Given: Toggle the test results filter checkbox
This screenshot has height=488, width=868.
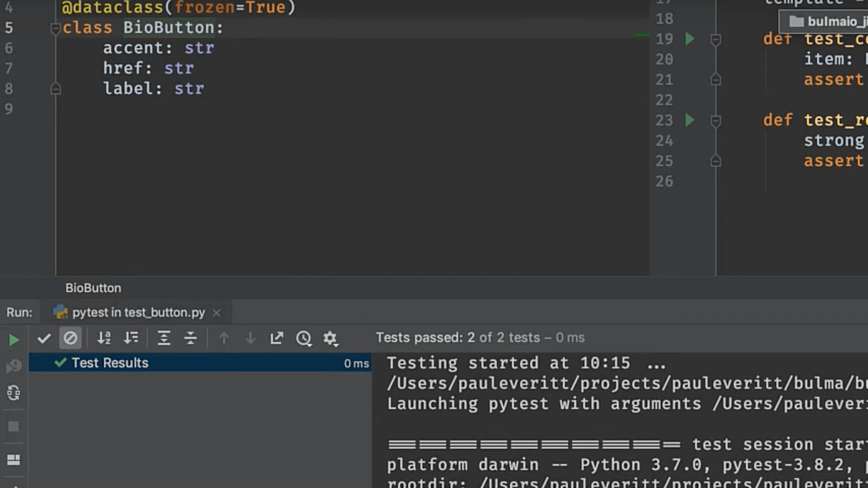Looking at the screenshot, I should pyautogui.click(x=43, y=338).
